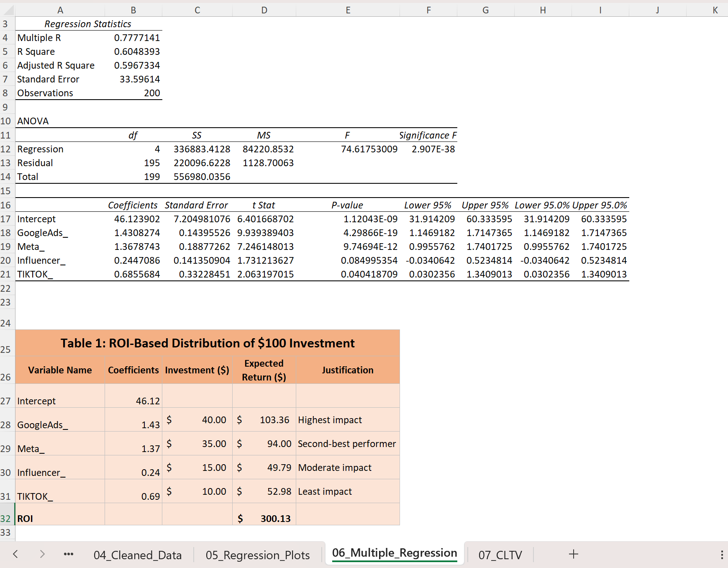
Task: Select Significance F value 2.907E-38
Action: (428, 149)
